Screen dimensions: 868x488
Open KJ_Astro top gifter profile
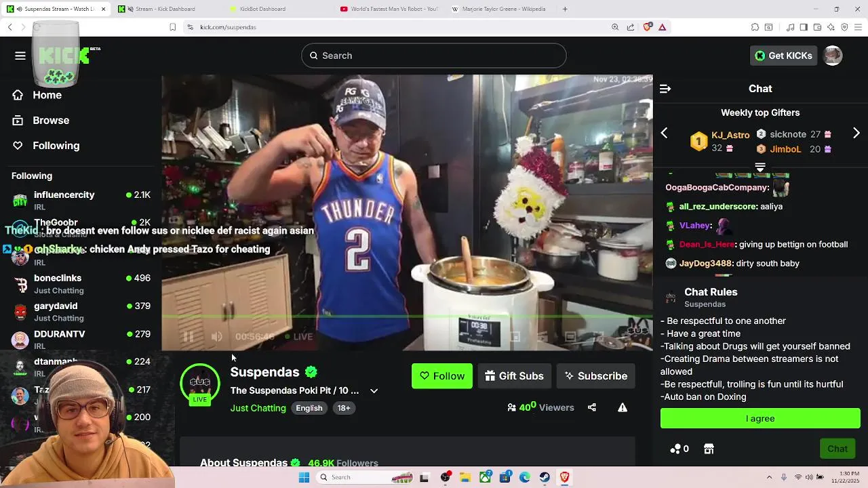click(x=730, y=135)
